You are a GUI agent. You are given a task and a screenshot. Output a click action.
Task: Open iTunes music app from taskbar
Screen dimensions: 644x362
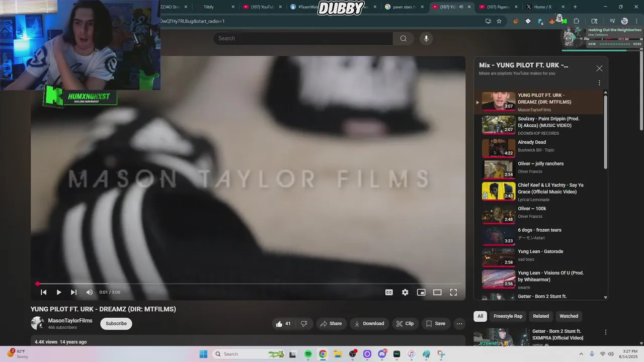[411, 354]
